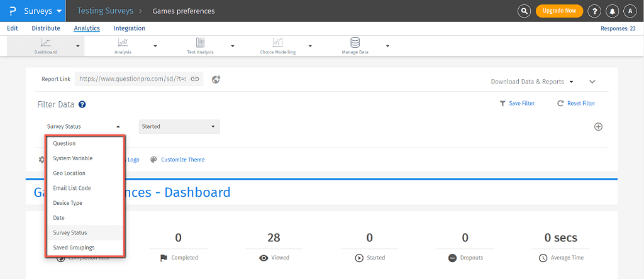This screenshot has height=279, width=644.
Task: Open the Started status dropdown
Action: (x=179, y=126)
